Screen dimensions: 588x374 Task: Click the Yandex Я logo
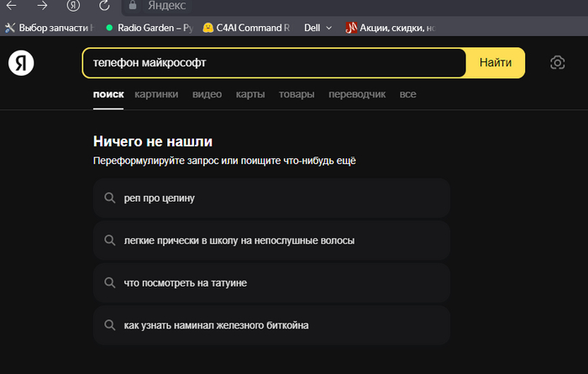[21, 63]
